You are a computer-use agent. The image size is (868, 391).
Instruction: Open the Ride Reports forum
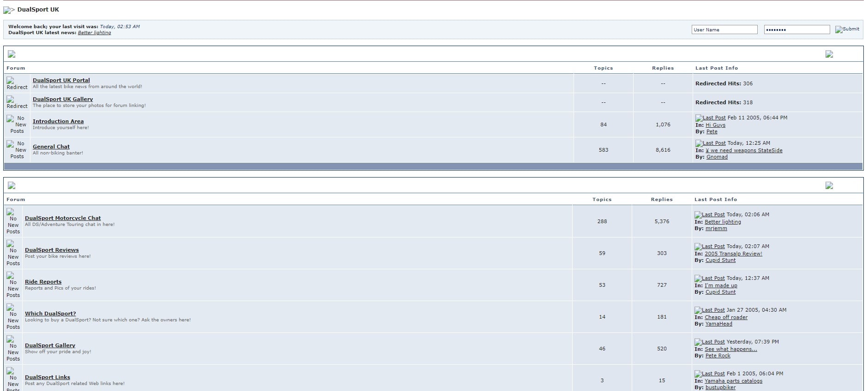click(x=43, y=282)
